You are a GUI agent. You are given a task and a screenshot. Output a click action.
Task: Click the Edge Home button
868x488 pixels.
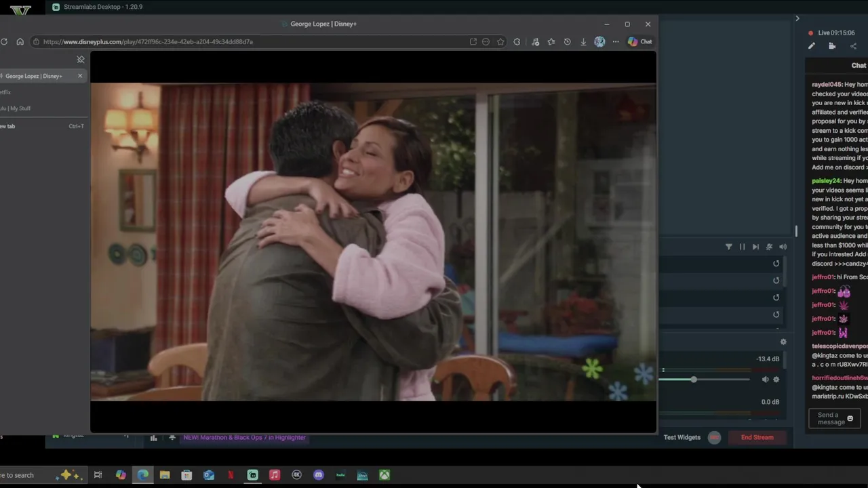pyautogui.click(x=20, y=41)
